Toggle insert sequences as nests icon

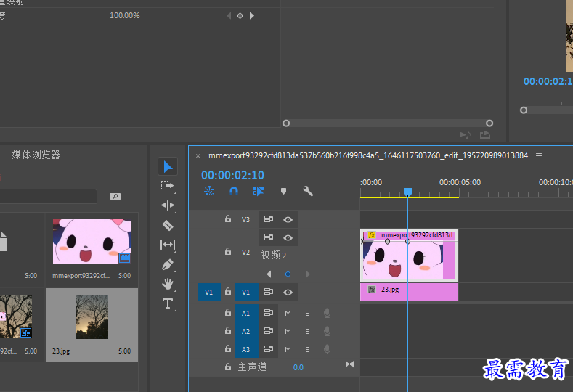[x=209, y=191]
